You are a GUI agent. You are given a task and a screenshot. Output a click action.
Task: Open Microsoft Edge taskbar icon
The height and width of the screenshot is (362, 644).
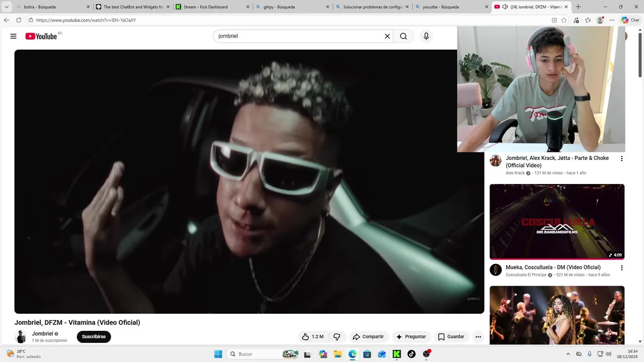pos(352,354)
